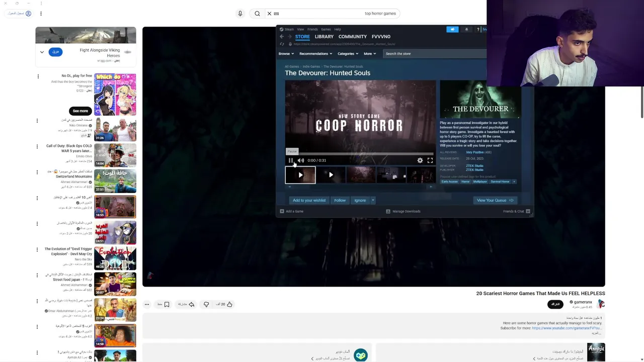
Task: Open the Steam menu in menu bar
Action: coord(289,29)
